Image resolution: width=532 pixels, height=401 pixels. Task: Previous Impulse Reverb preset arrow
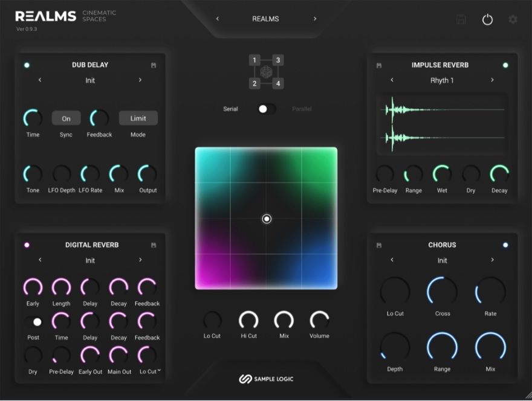(392, 80)
